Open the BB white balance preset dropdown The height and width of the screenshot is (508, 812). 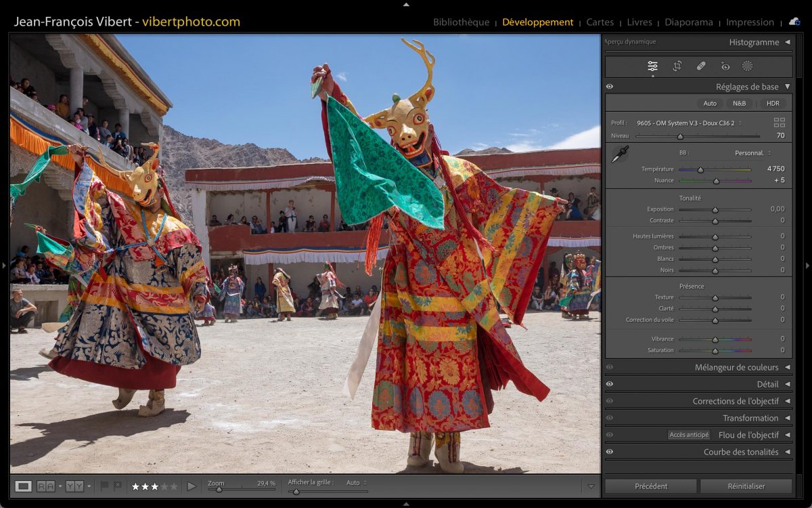752,153
